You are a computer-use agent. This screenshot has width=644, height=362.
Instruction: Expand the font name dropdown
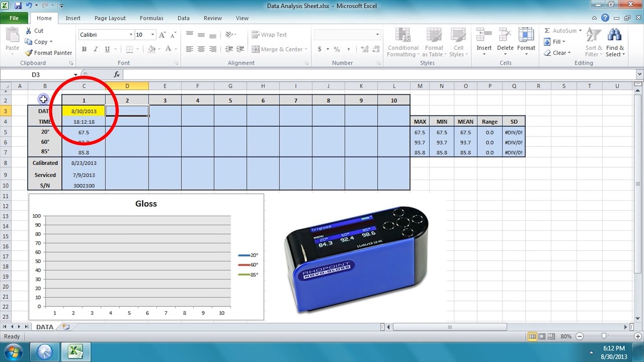(131, 35)
